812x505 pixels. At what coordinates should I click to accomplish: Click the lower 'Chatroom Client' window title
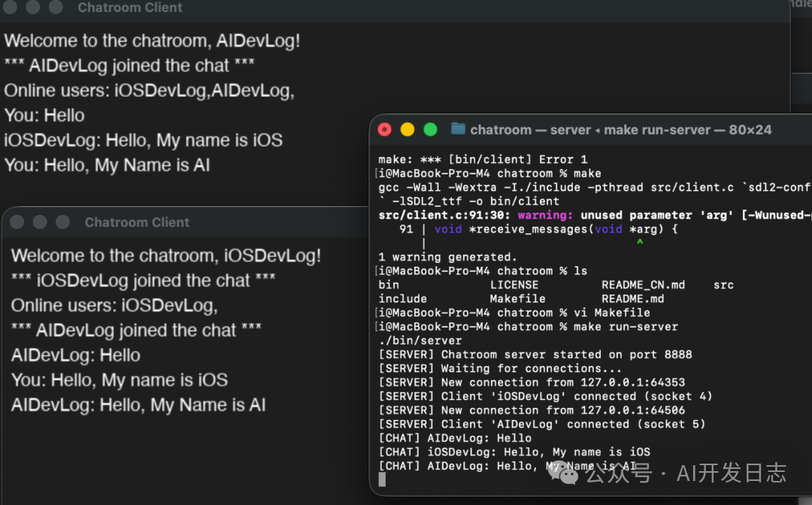[138, 222]
